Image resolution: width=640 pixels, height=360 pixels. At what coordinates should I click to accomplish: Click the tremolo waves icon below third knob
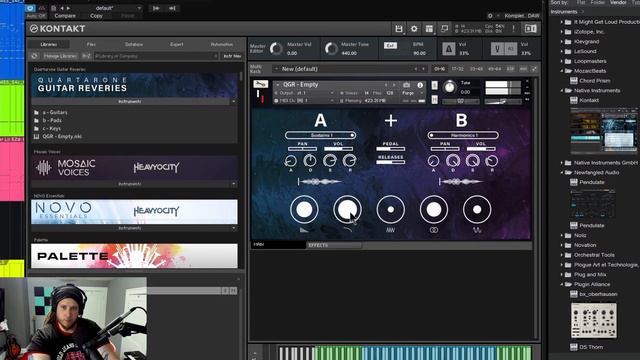[x=391, y=230]
